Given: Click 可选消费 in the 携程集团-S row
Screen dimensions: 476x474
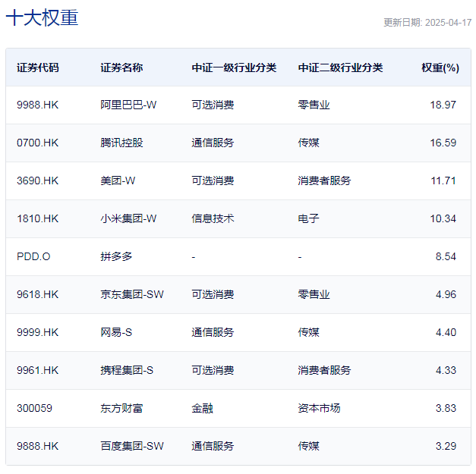Looking at the screenshot, I should point(213,370).
